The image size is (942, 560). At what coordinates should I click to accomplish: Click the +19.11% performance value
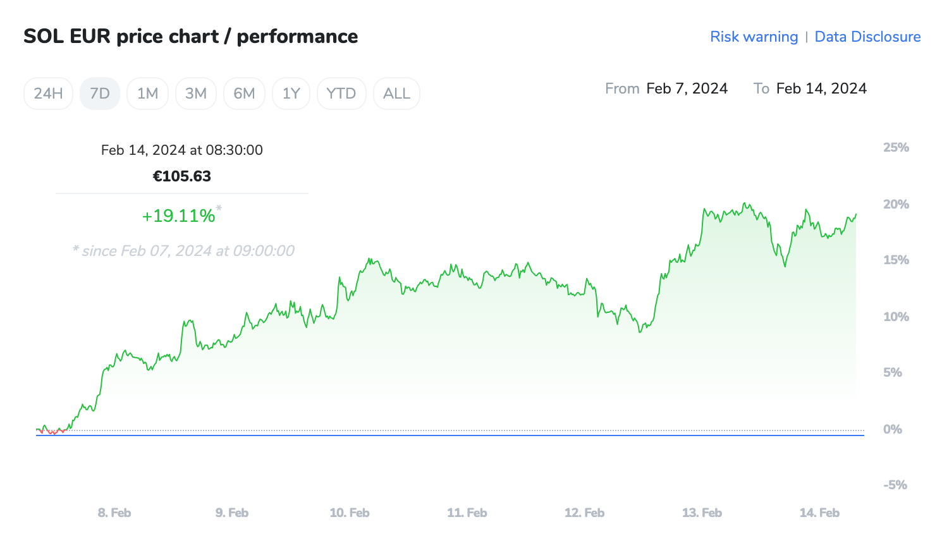coord(179,216)
